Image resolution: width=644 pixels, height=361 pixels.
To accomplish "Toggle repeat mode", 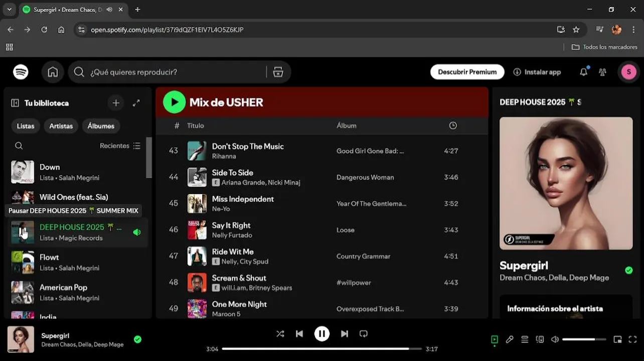I will point(364,334).
